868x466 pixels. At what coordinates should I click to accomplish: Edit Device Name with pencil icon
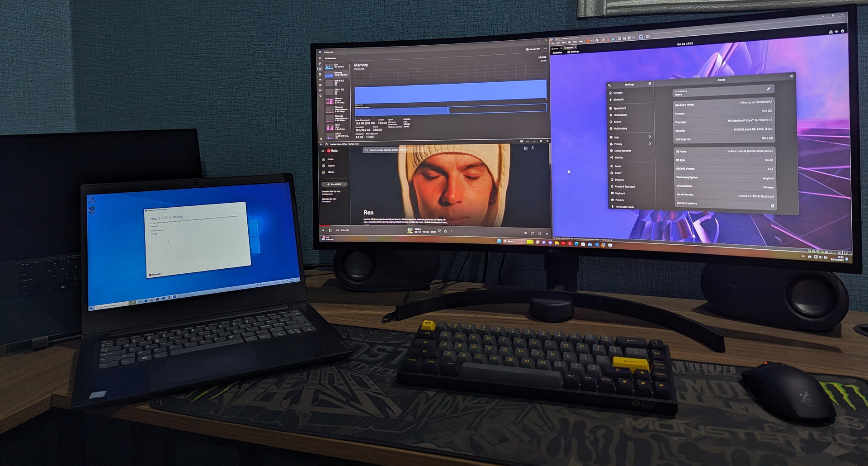coord(769,89)
